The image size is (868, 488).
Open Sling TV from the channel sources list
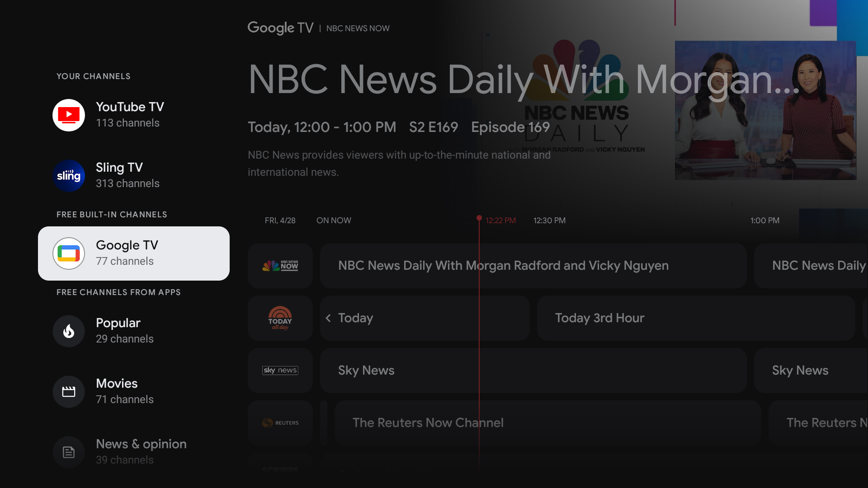coord(69,175)
